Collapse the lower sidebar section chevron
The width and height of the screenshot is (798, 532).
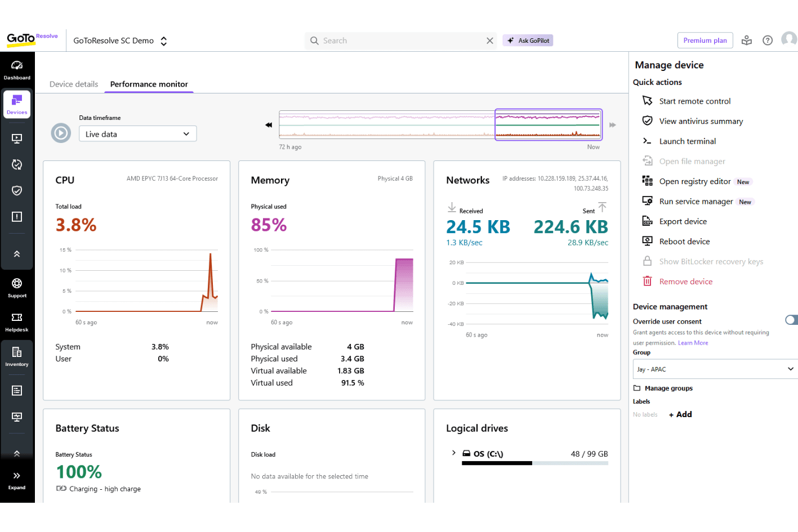pos(17,453)
